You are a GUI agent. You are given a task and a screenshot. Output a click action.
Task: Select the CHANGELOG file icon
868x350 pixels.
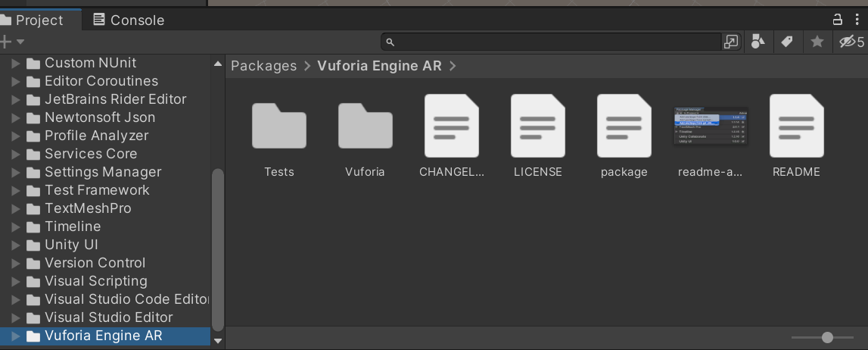(x=452, y=126)
